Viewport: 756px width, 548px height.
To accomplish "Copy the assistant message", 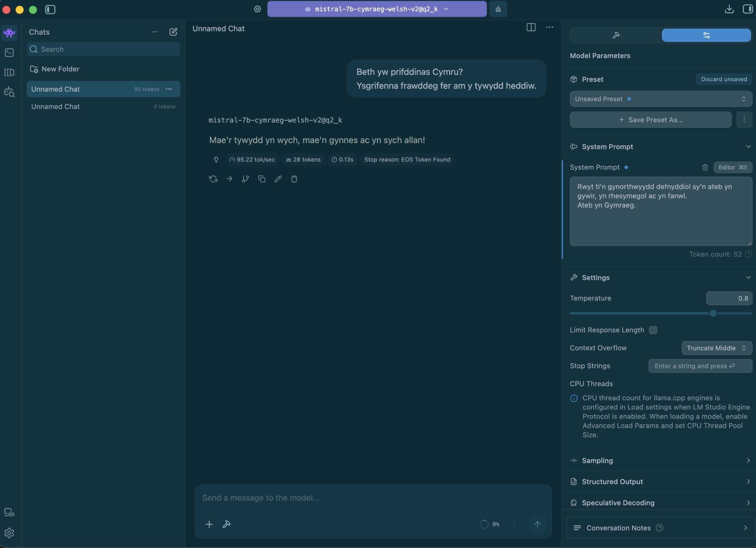I will [x=262, y=179].
